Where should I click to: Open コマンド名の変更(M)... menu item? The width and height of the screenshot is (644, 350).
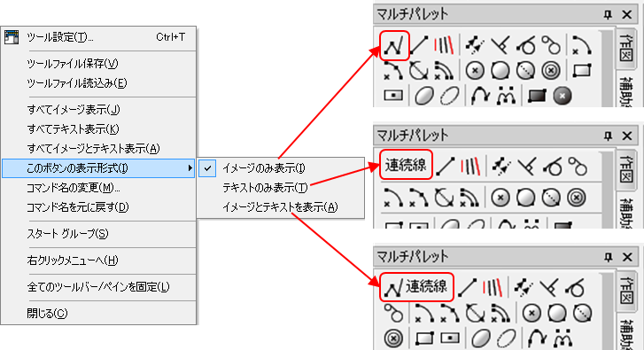tap(98, 188)
